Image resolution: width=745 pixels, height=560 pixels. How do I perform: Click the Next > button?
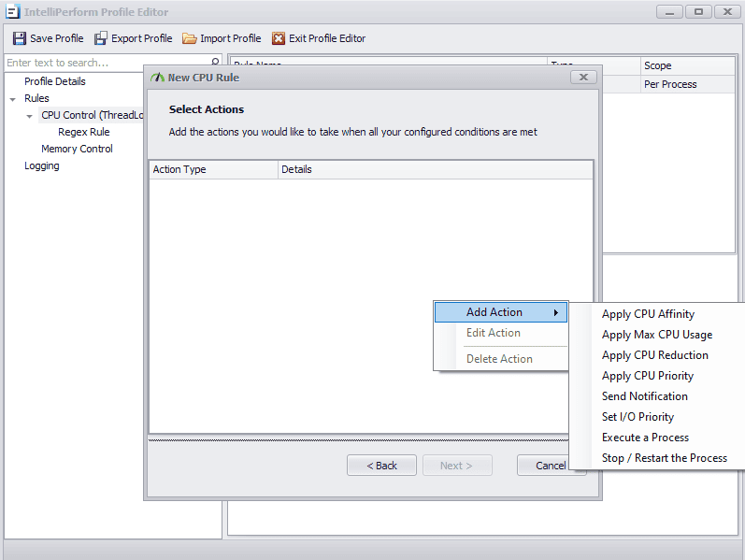457,466
